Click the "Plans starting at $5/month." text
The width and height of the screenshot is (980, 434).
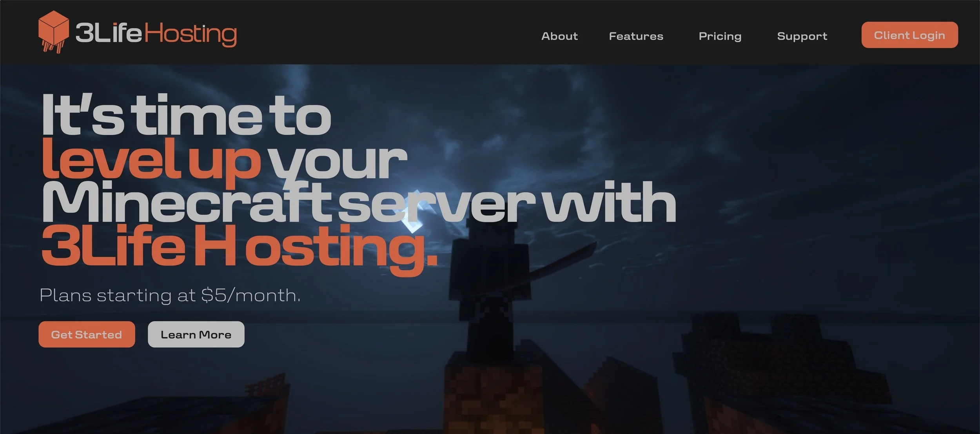coord(170,295)
